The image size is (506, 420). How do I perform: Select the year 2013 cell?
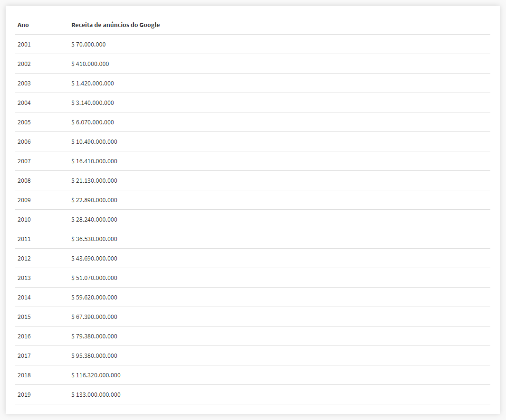pos(24,278)
